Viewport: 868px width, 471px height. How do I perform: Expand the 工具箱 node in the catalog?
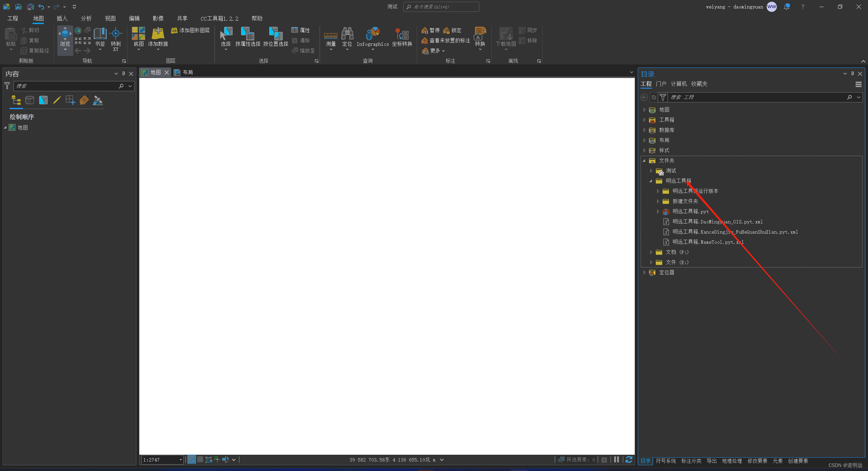tap(644, 120)
